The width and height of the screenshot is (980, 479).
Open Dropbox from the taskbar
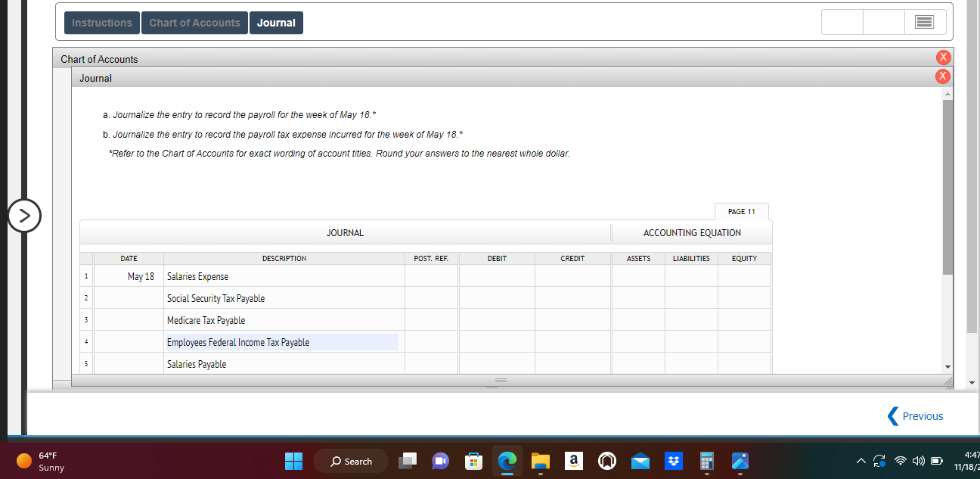(673, 461)
